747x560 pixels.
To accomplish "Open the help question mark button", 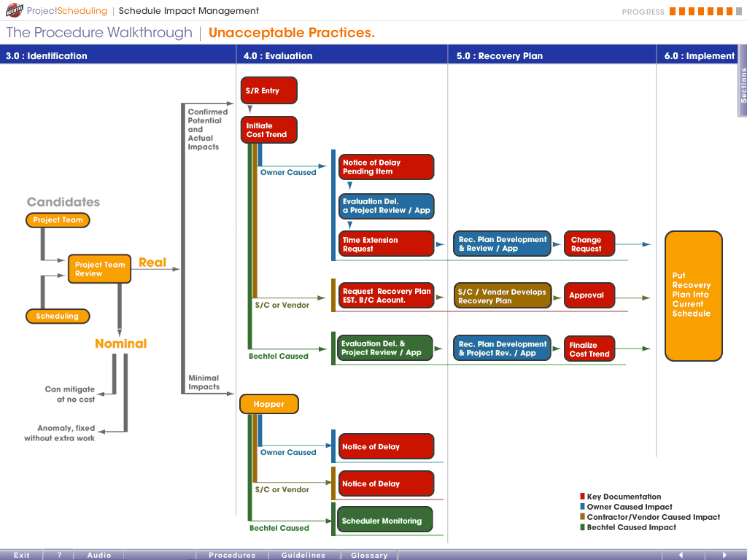I will [59, 555].
